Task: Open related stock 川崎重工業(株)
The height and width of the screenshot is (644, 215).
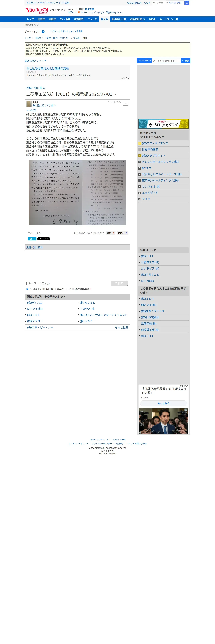Action: coord(150,330)
